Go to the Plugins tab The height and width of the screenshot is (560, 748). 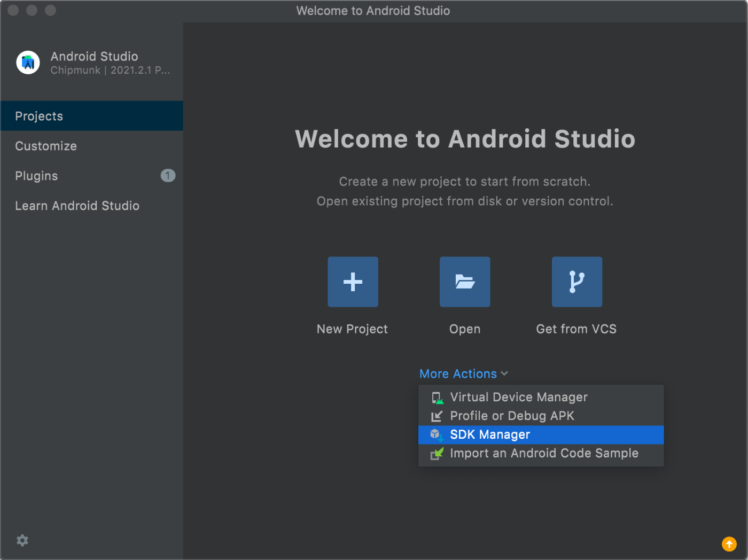(92, 176)
